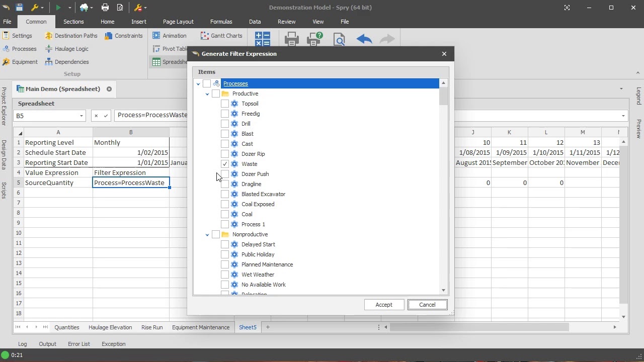Viewport: 644px width, 362px height.
Task: Open Processes in the Setup group
Action: tap(20, 49)
